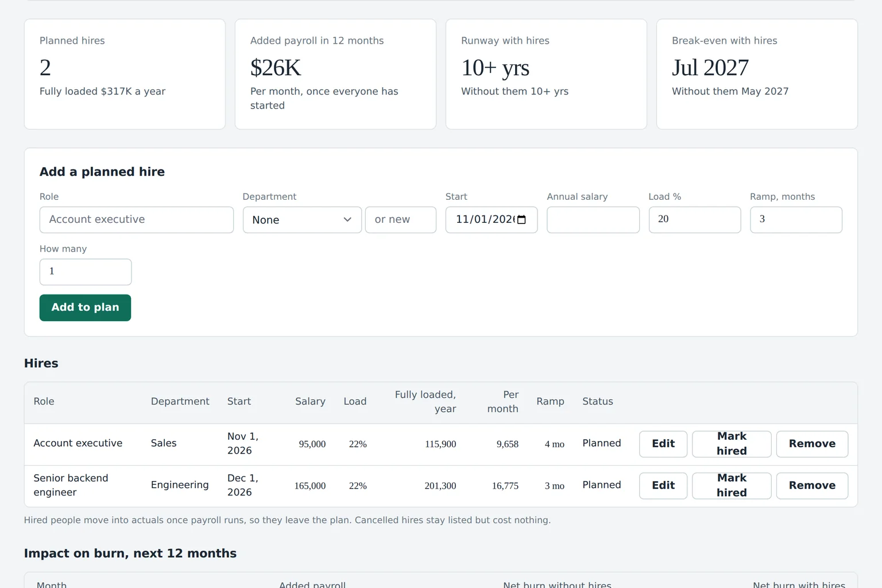Click the 'Add a planned hire' heading

pos(102,172)
